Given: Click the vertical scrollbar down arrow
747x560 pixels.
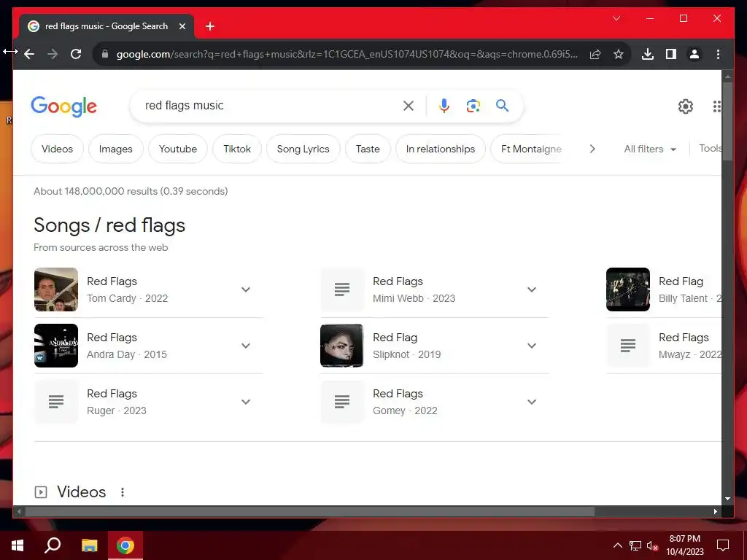Looking at the screenshot, I should pyautogui.click(x=727, y=499).
